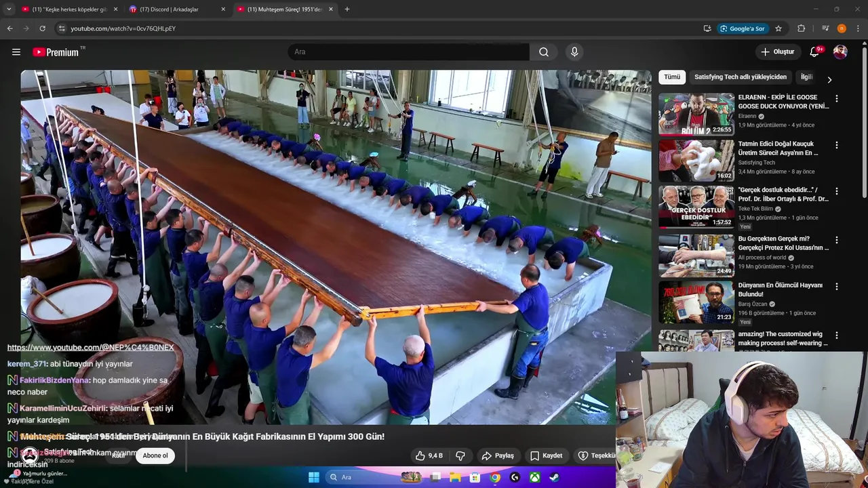Image resolution: width=868 pixels, height=488 pixels.
Task: Open more options for ELRAENN Goose Duck video
Action: pos(836,98)
